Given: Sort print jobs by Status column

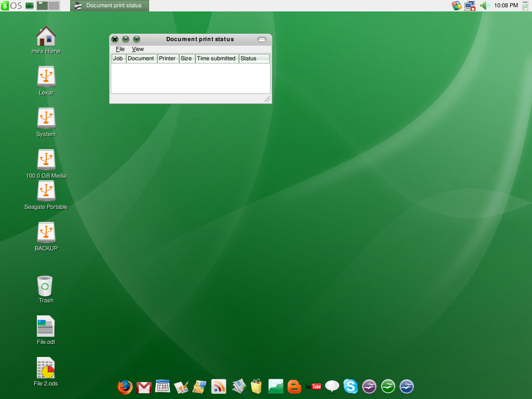Looking at the screenshot, I should pyautogui.click(x=254, y=58).
